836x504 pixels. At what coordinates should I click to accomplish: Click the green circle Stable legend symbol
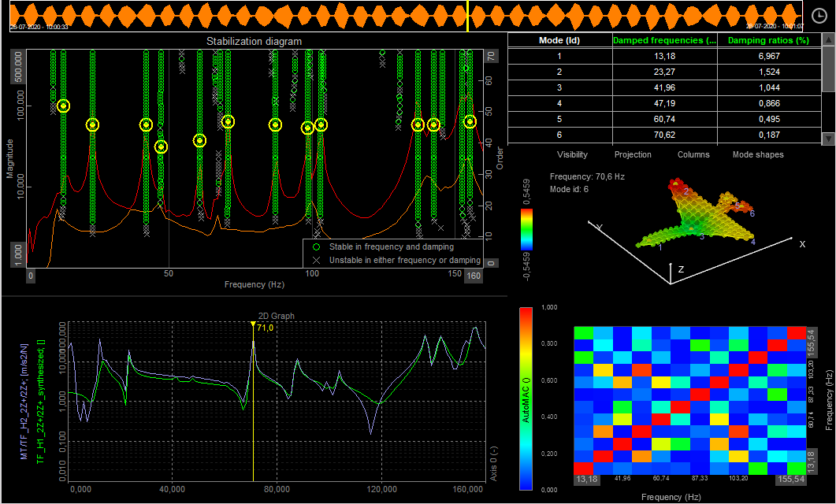pyautogui.click(x=317, y=247)
